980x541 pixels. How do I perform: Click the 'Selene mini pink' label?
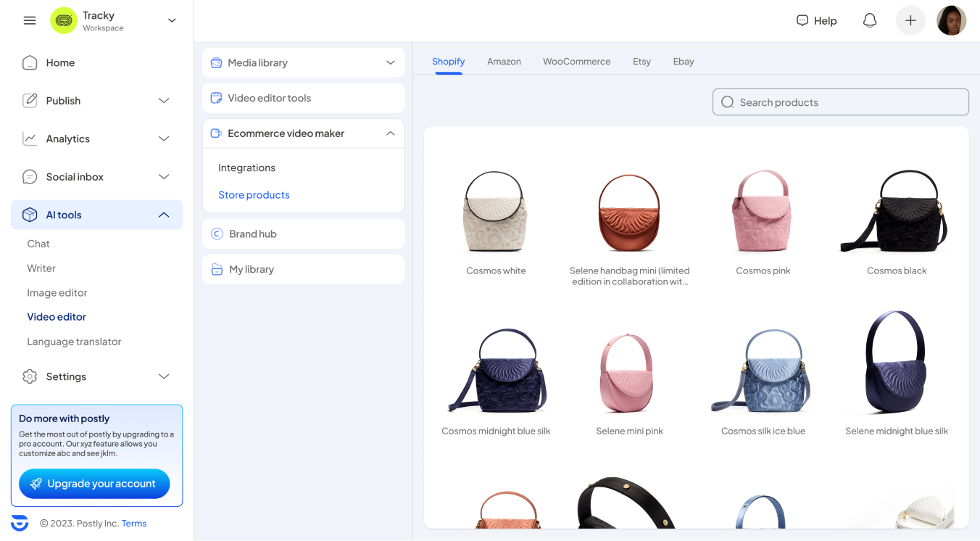click(630, 431)
